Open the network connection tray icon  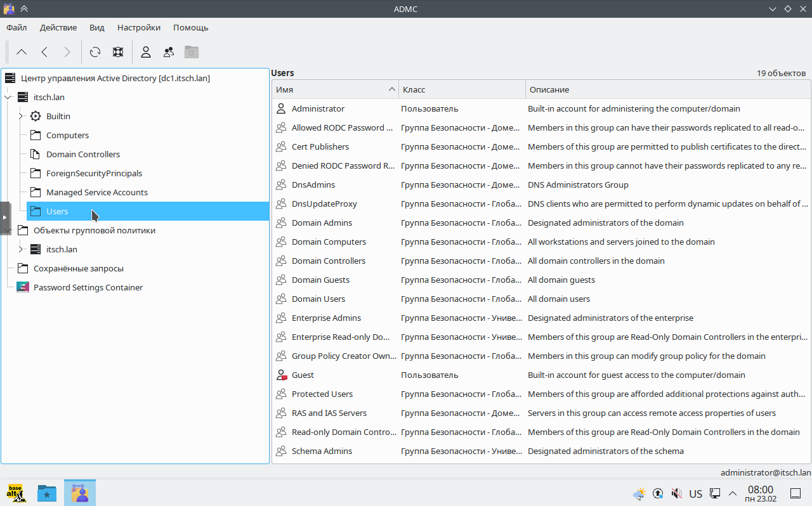tap(714, 493)
